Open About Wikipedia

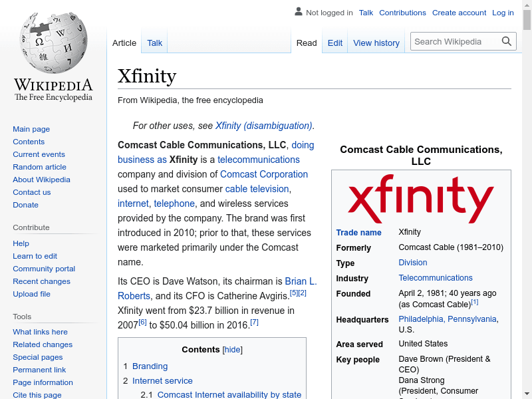(41, 180)
